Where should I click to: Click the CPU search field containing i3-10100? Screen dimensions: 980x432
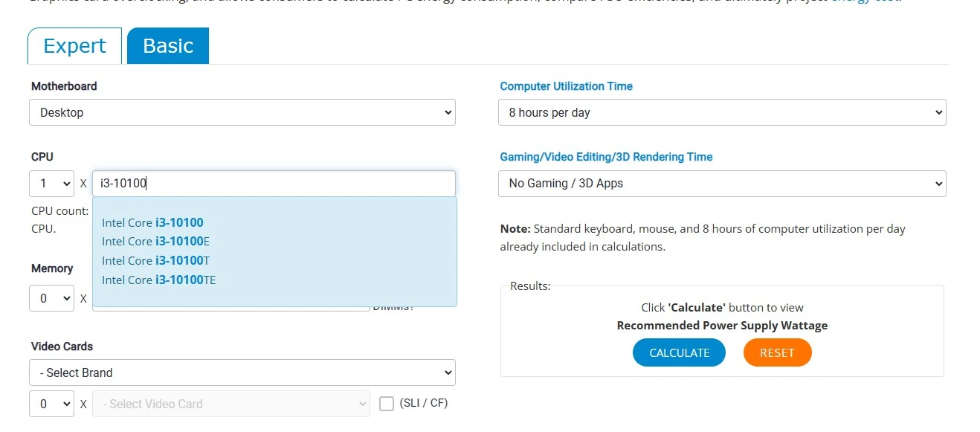[274, 183]
